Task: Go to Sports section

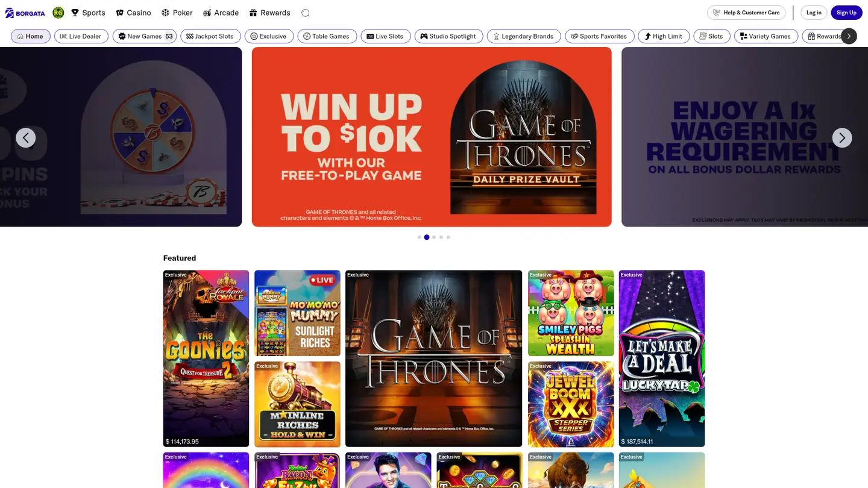Action: (x=88, y=13)
